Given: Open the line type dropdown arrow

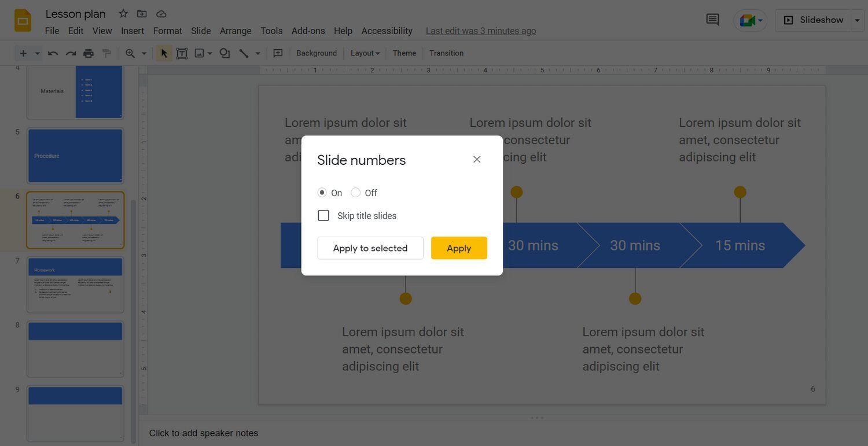Looking at the screenshot, I should [x=258, y=53].
